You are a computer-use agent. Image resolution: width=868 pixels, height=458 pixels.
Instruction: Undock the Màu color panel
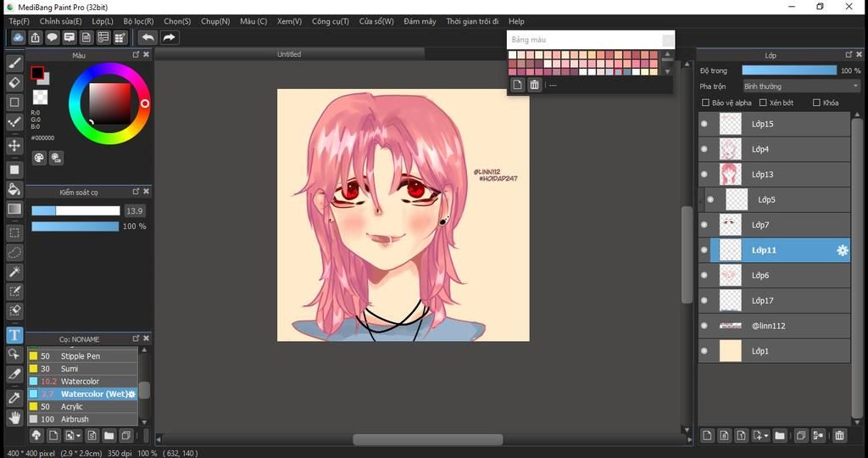coord(136,54)
